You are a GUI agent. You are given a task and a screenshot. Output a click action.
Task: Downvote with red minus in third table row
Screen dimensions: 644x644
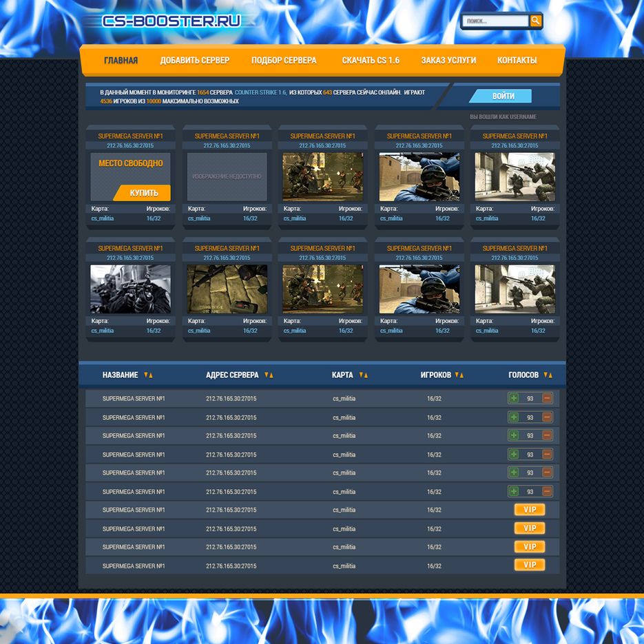[547, 435]
